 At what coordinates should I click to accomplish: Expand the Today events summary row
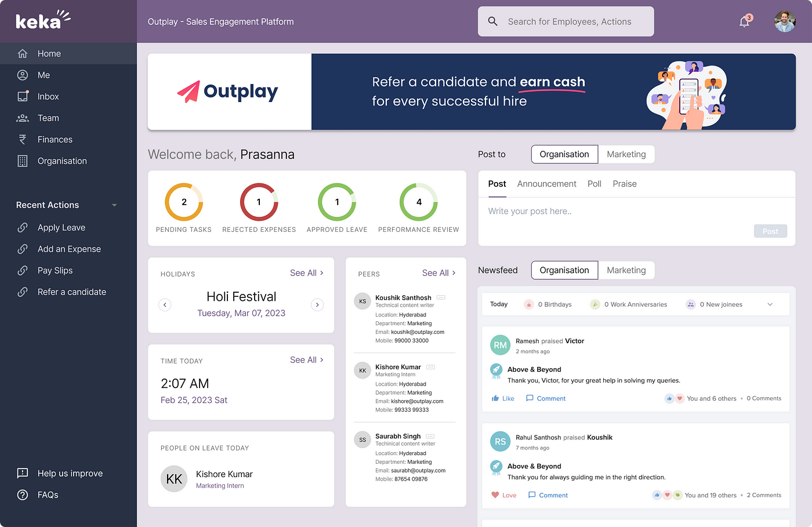pyautogui.click(x=770, y=304)
